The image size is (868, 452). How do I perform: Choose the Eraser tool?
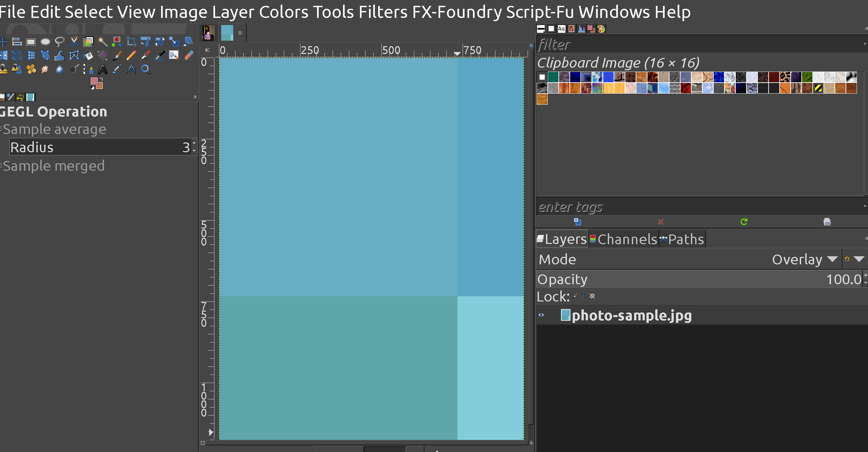click(189, 55)
